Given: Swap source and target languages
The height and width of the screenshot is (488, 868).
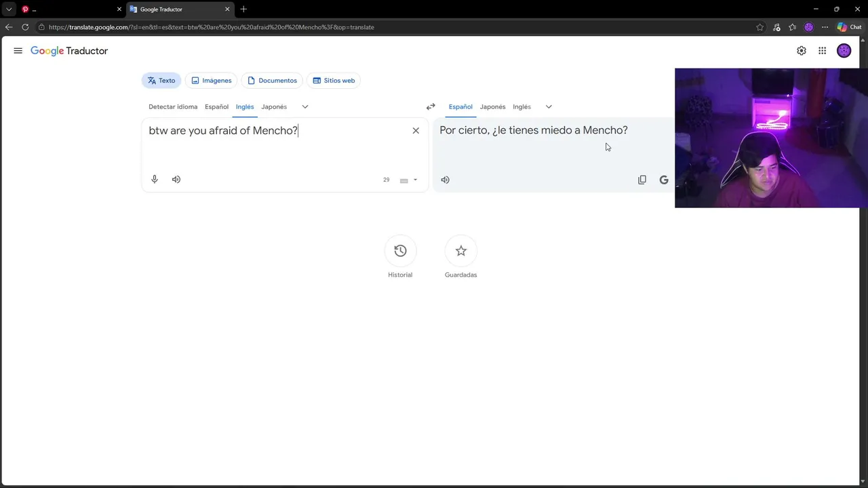Looking at the screenshot, I should [431, 106].
